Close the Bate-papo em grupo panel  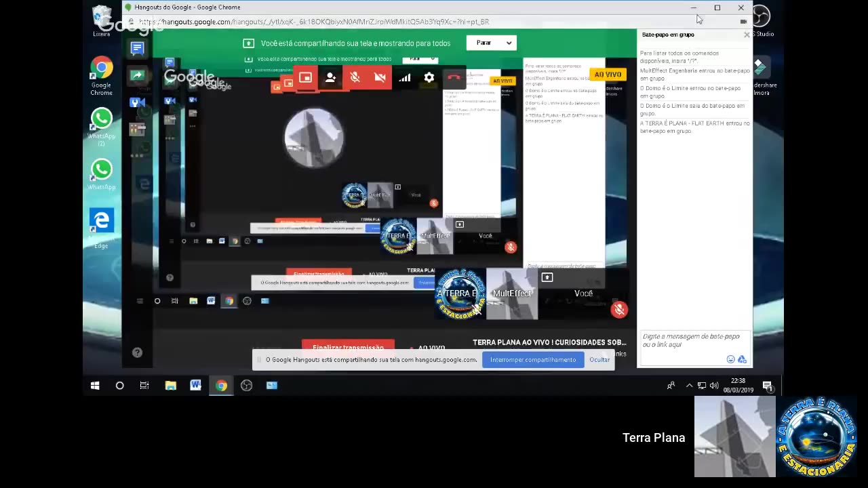(747, 35)
